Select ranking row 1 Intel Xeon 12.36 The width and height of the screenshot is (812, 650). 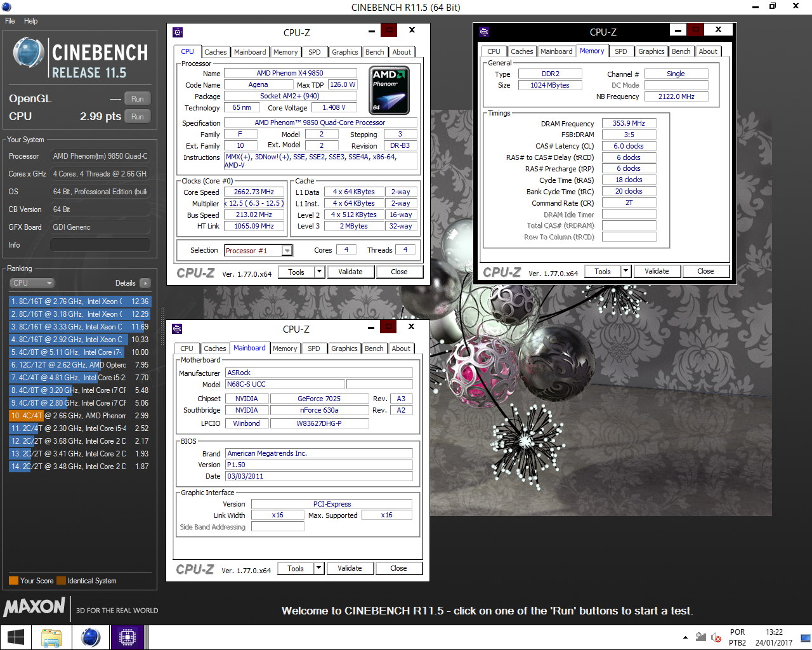click(80, 302)
